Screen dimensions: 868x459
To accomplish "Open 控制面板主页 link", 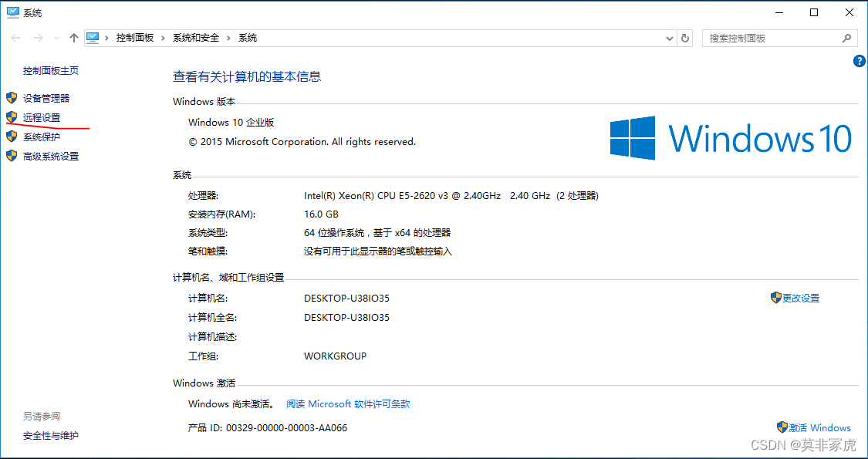I will point(50,70).
